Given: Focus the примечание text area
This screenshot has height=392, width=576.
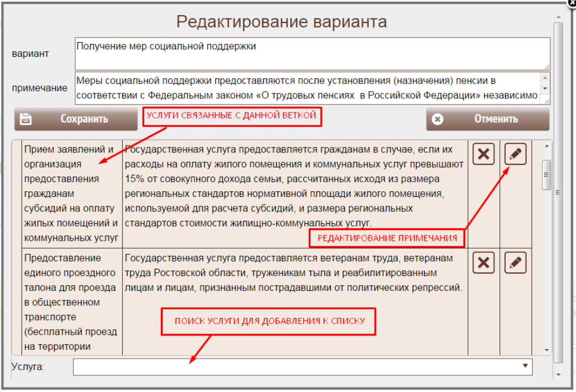Looking at the screenshot, I should tap(307, 88).
